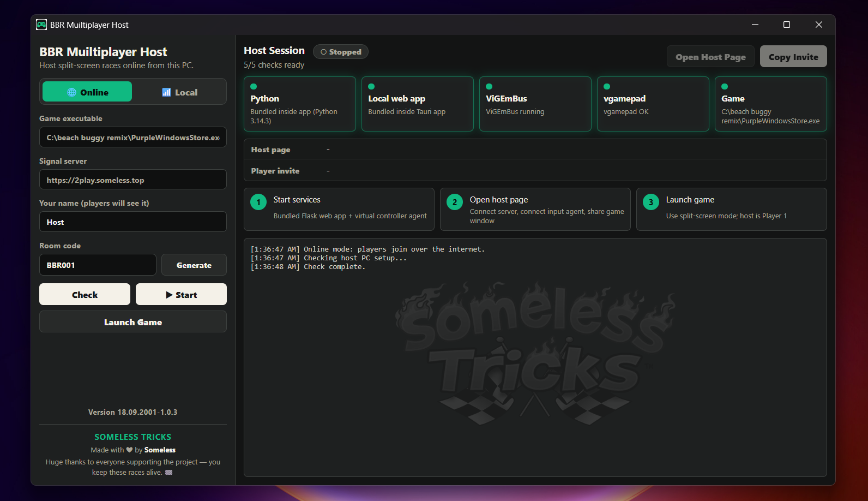The width and height of the screenshot is (868, 501).
Task: Click the Stopped status badge
Action: pyautogui.click(x=341, y=52)
